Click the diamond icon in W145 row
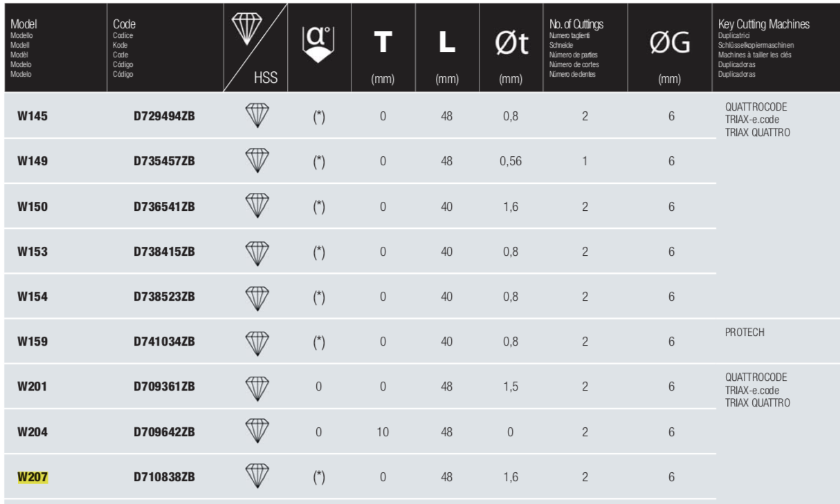Screen dimensions: 840x504 pos(255,116)
